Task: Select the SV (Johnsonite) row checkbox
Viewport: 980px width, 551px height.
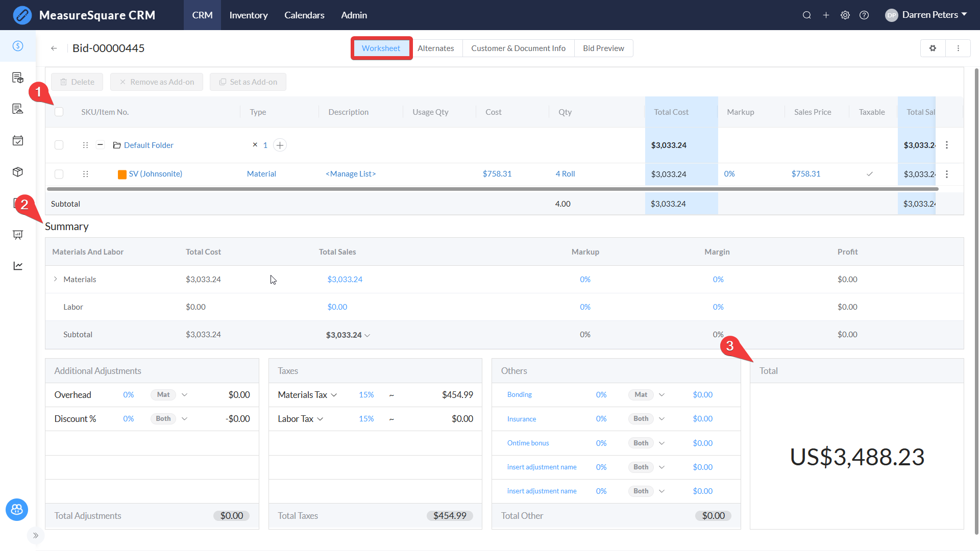Action: coord(59,174)
